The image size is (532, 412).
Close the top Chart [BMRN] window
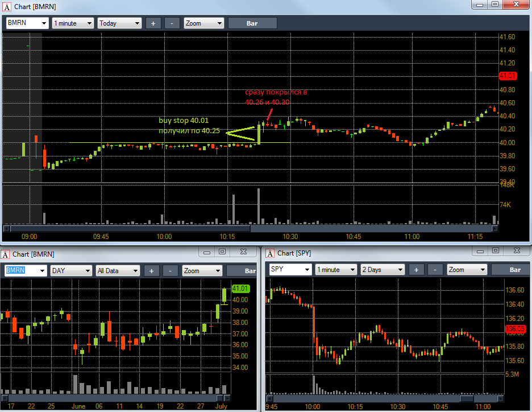(x=516, y=5)
